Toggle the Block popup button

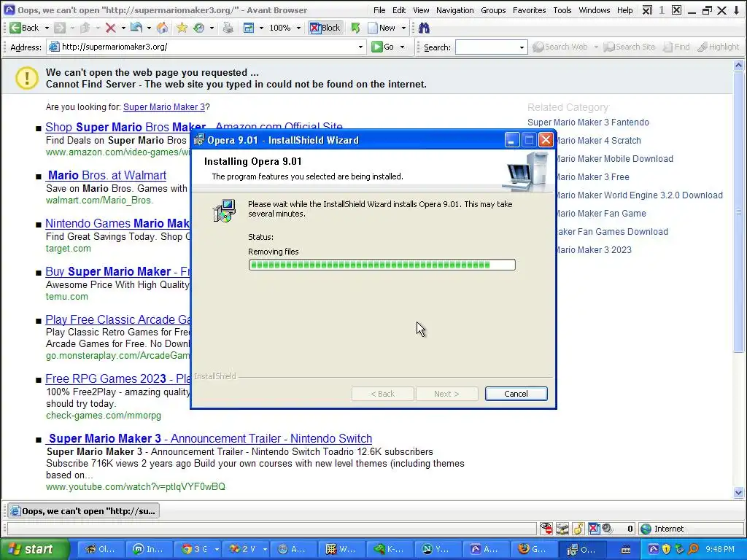[x=325, y=28]
